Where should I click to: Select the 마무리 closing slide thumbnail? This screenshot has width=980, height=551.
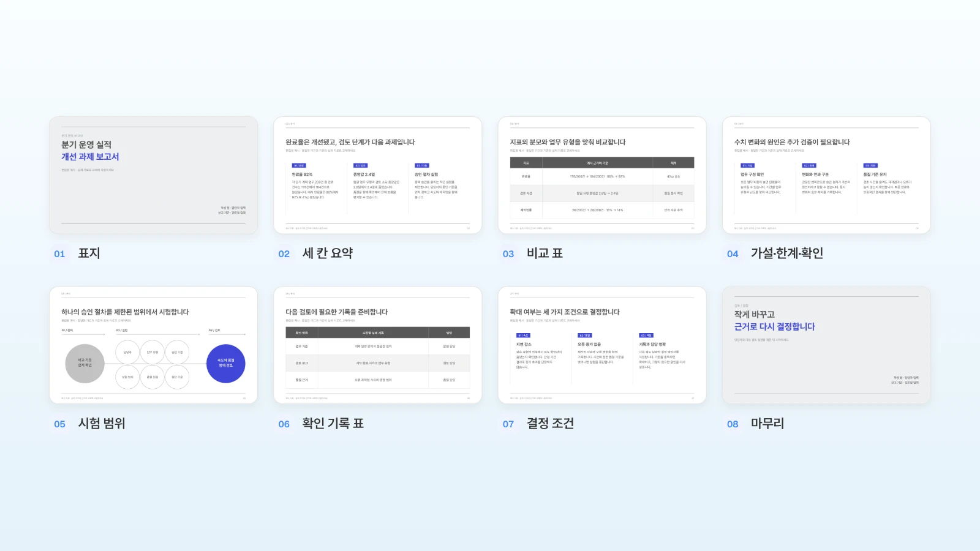tap(826, 345)
